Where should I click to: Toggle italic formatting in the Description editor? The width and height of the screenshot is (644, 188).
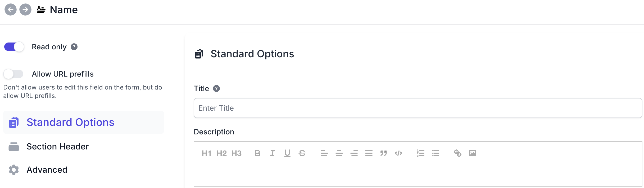[x=272, y=153]
